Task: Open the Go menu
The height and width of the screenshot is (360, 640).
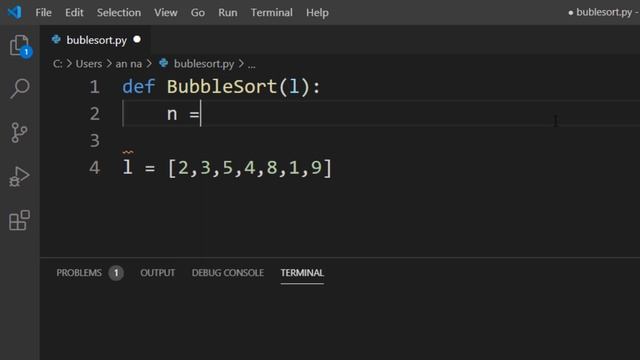Action: coord(198,13)
